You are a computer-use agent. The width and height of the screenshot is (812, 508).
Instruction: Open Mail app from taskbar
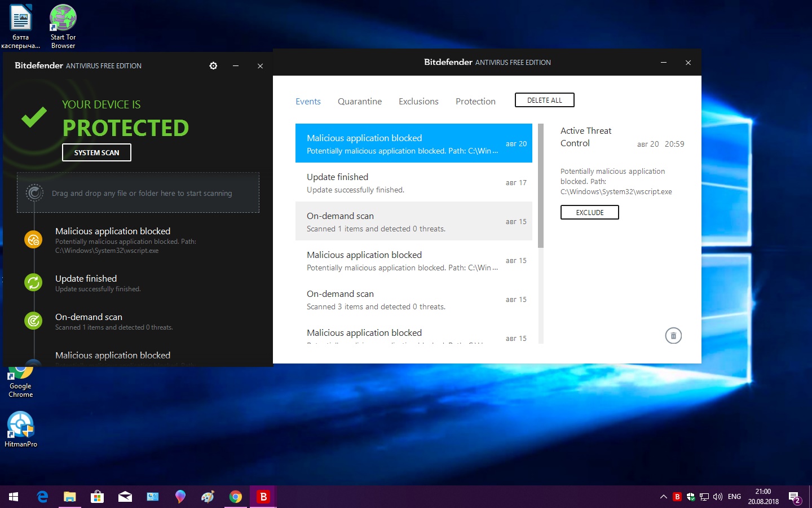pyautogui.click(x=125, y=497)
